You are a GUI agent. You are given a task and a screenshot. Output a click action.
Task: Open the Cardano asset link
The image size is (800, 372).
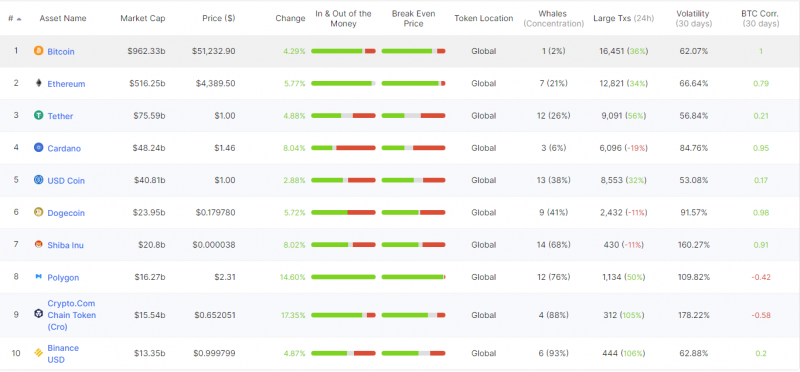coord(64,148)
